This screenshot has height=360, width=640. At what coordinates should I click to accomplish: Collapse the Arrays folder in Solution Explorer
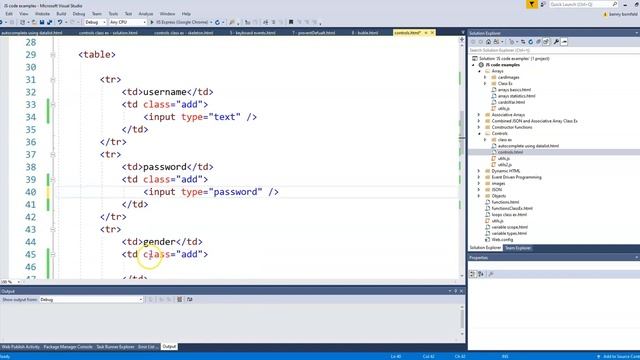click(480, 71)
